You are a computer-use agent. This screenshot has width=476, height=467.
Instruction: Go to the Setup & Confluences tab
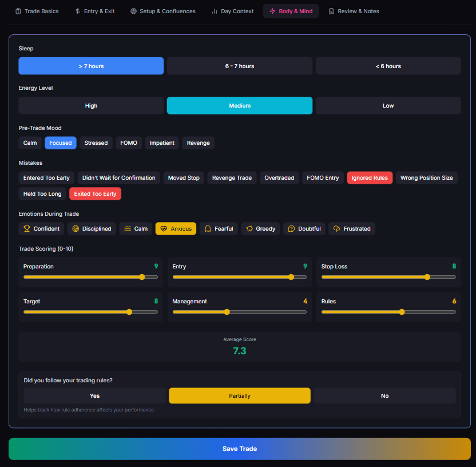pyautogui.click(x=162, y=11)
